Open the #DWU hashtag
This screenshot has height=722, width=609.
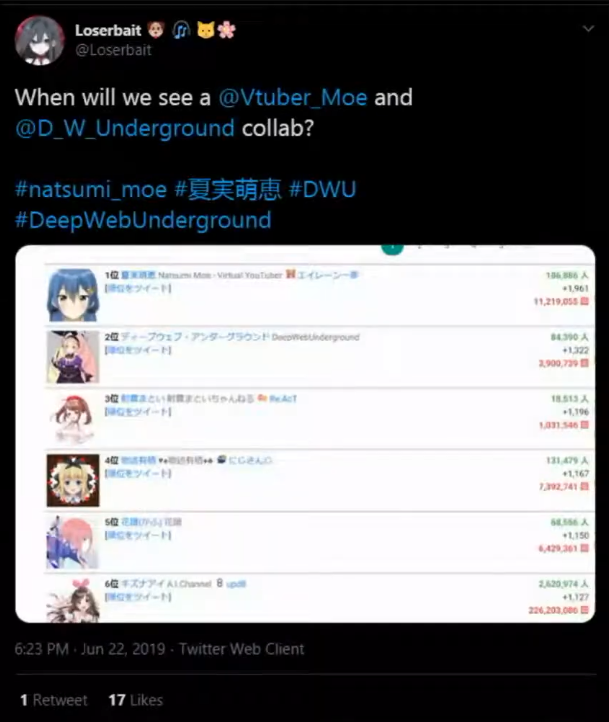(x=323, y=189)
